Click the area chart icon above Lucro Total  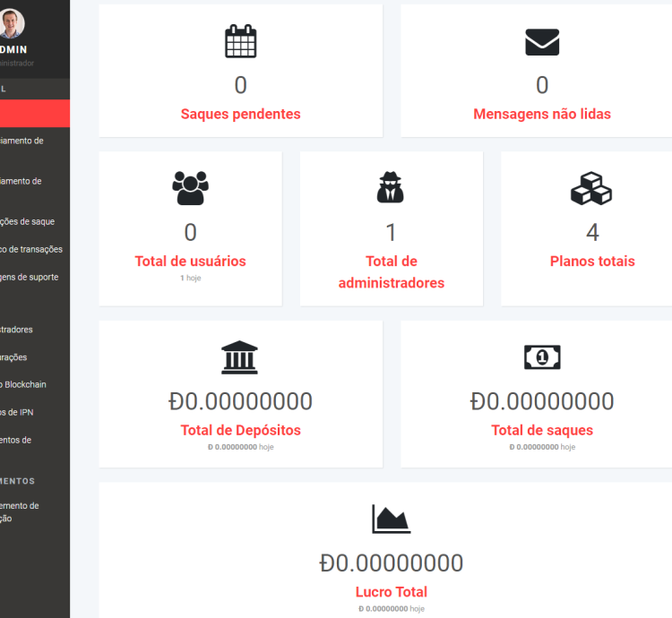pyautogui.click(x=391, y=519)
